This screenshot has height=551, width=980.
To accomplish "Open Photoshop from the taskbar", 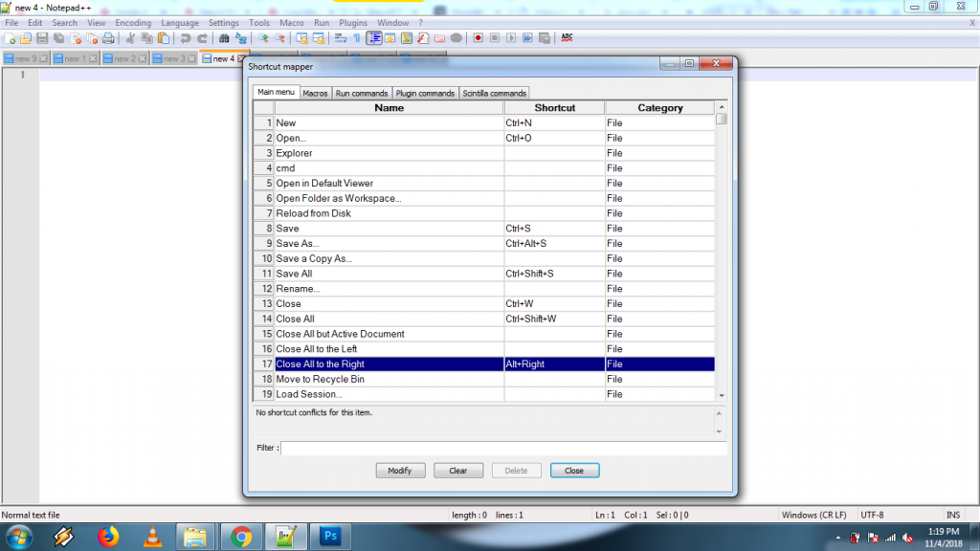I will point(330,537).
